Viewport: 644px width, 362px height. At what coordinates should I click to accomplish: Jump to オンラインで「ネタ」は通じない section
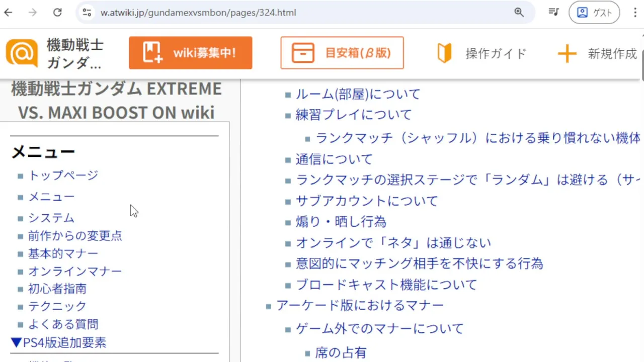coord(393,243)
